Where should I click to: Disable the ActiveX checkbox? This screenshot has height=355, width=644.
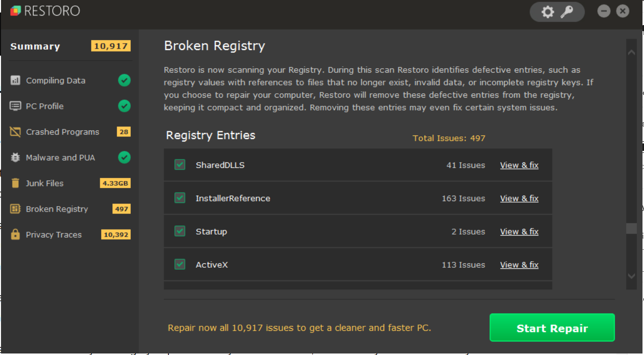180,264
